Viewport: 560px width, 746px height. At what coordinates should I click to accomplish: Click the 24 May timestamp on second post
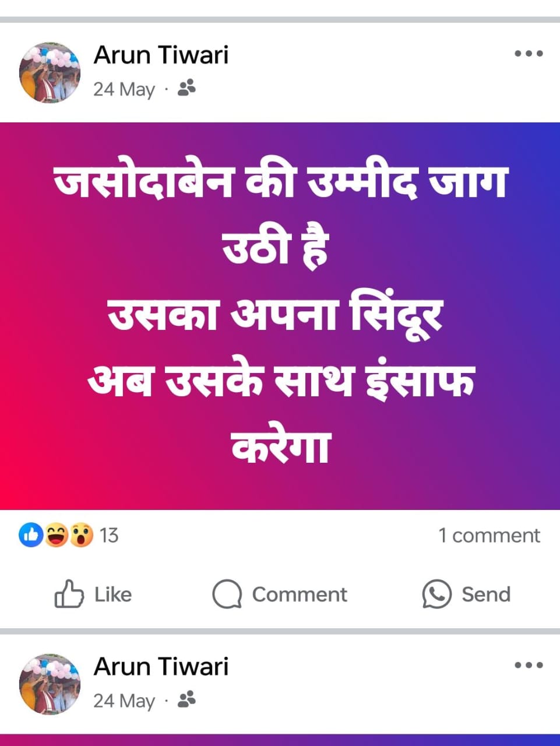pyautogui.click(x=124, y=700)
